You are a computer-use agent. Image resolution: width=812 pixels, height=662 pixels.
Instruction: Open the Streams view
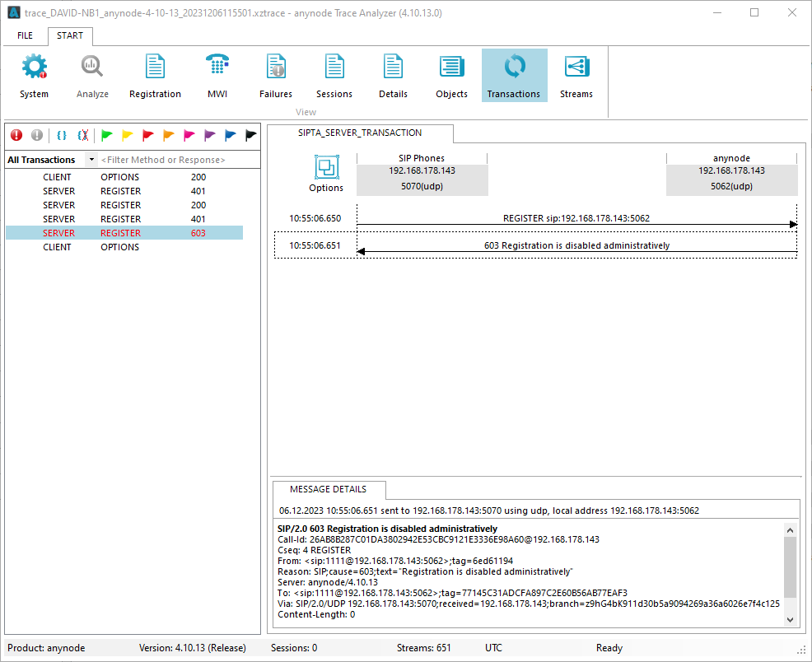coord(576,75)
